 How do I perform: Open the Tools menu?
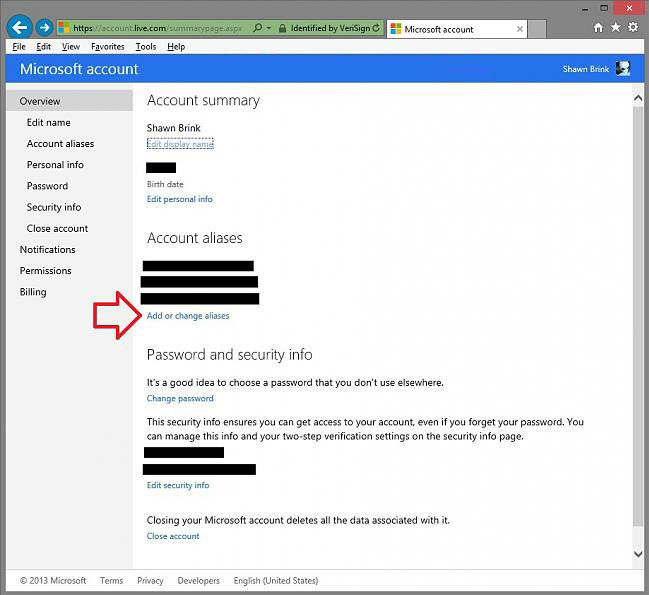pyautogui.click(x=146, y=47)
